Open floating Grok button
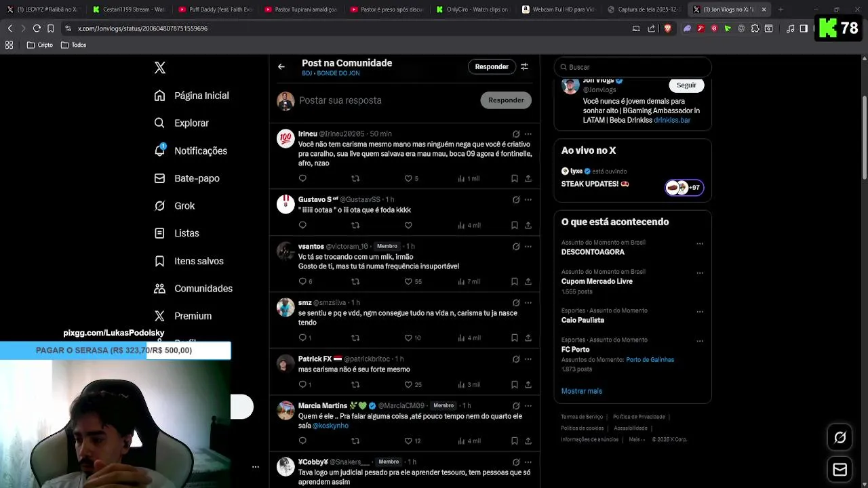Viewport: 868px width, 488px height. [840, 438]
